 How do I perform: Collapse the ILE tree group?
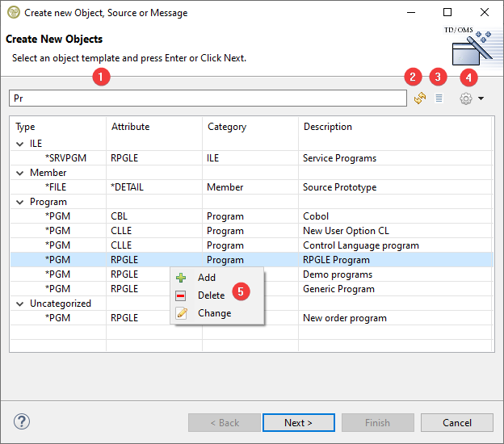click(x=20, y=144)
